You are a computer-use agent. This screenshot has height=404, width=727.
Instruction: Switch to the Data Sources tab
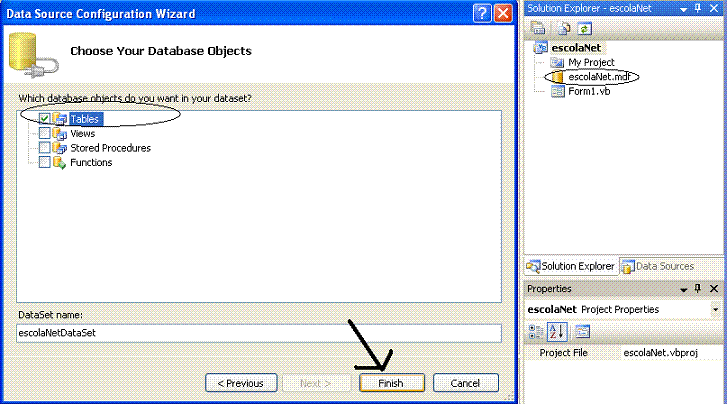tap(658, 266)
